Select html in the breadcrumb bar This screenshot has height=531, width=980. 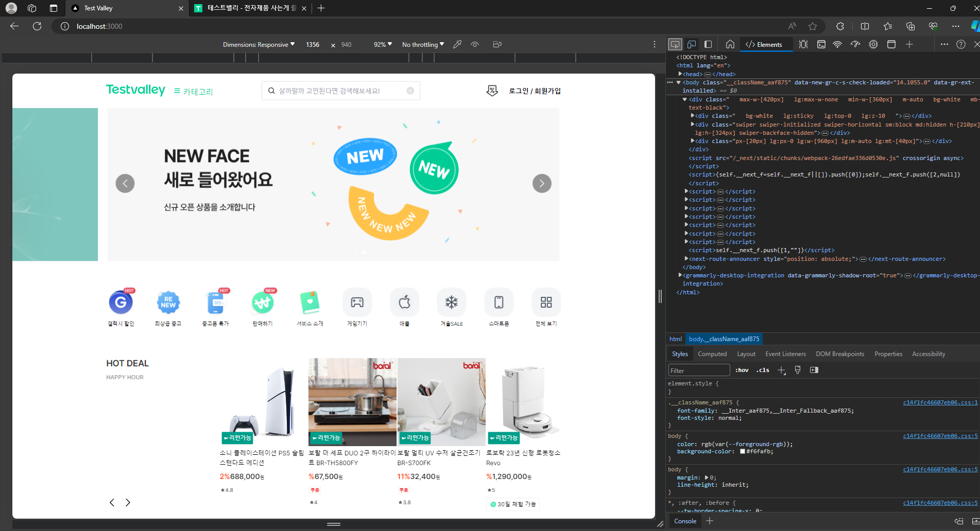[676, 339]
